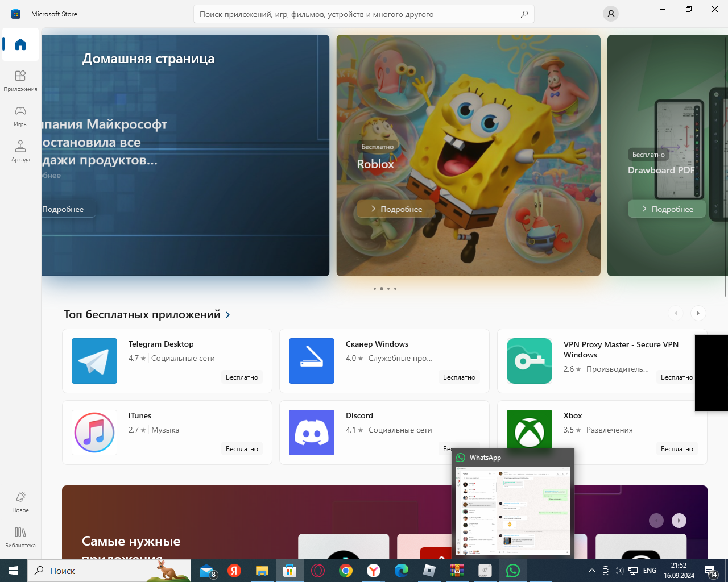728x582 pixels.
Task: Click Домашняя страница heading
Action: click(x=148, y=59)
